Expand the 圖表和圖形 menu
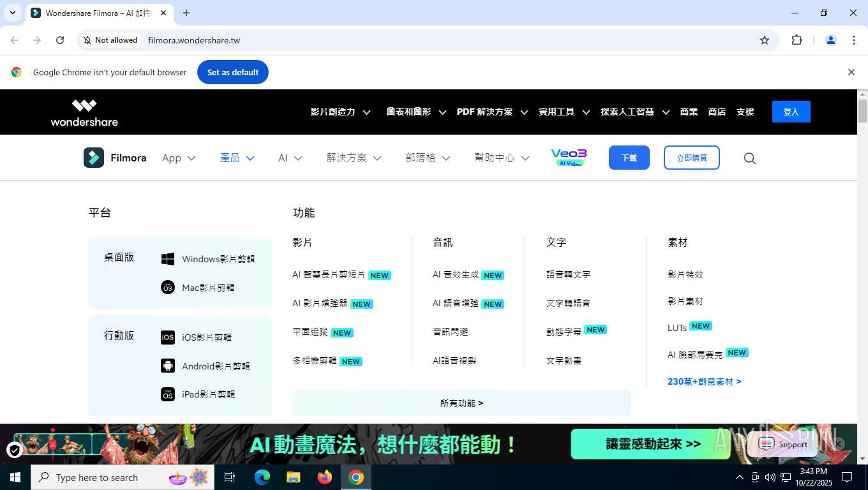Screen dimensions: 868x490 (x=416, y=112)
